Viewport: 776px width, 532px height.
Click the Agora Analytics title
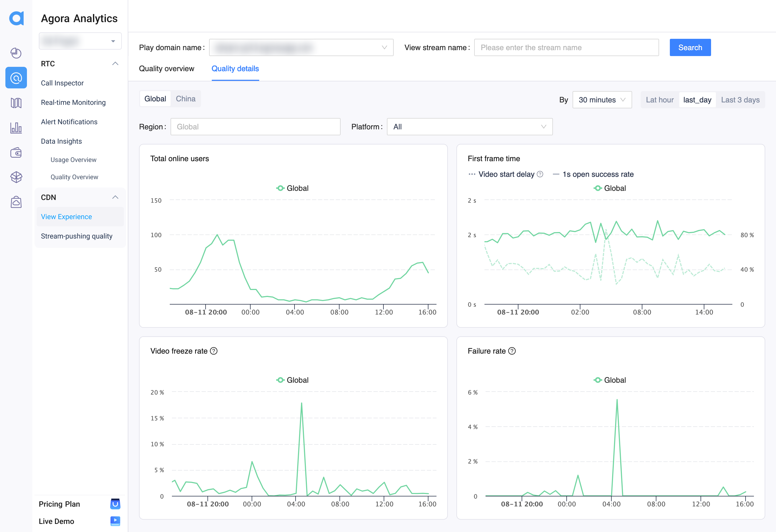click(79, 18)
